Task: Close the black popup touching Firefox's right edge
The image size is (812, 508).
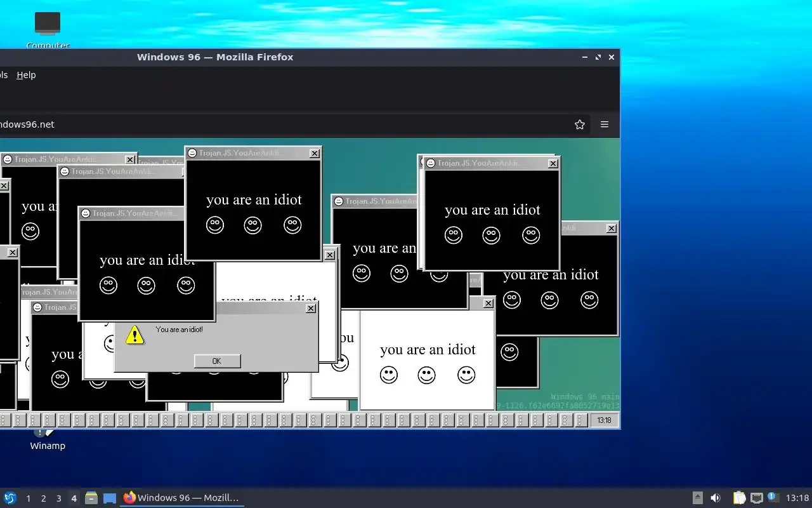Action: (612, 228)
